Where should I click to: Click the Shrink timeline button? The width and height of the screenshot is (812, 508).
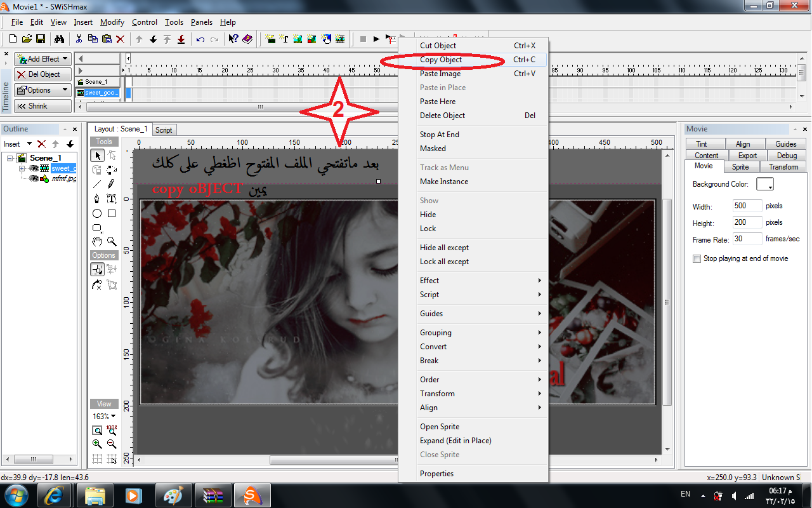[42, 106]
